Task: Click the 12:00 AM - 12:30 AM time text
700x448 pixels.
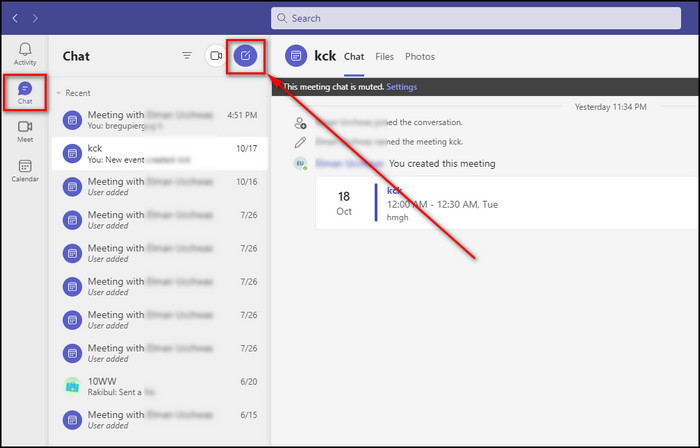Action: click(442, 204)
